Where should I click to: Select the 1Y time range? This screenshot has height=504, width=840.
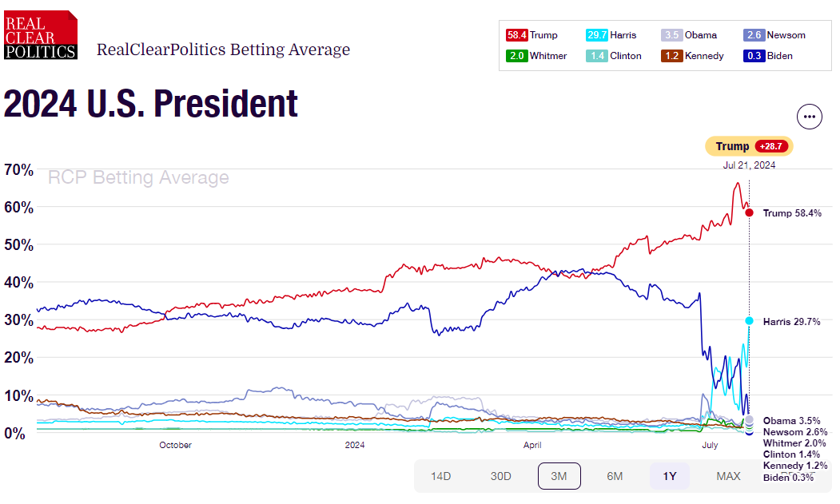tap(670, 476)
